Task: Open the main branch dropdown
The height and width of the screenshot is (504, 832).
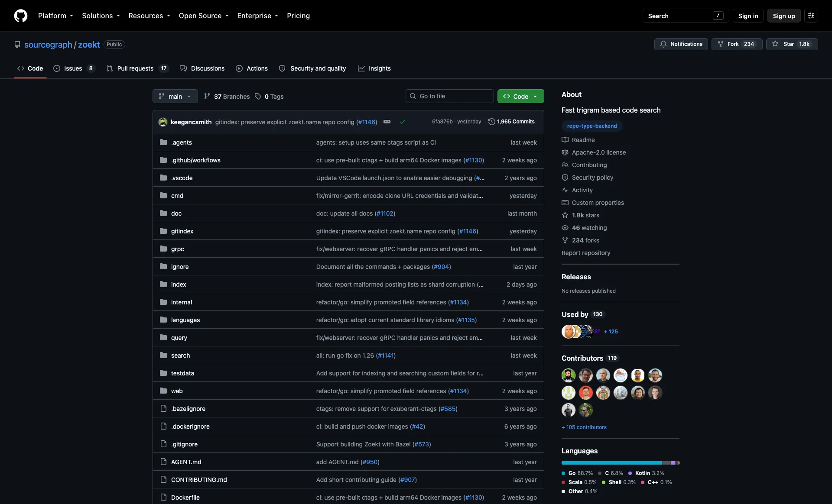Action: point(175,96)
